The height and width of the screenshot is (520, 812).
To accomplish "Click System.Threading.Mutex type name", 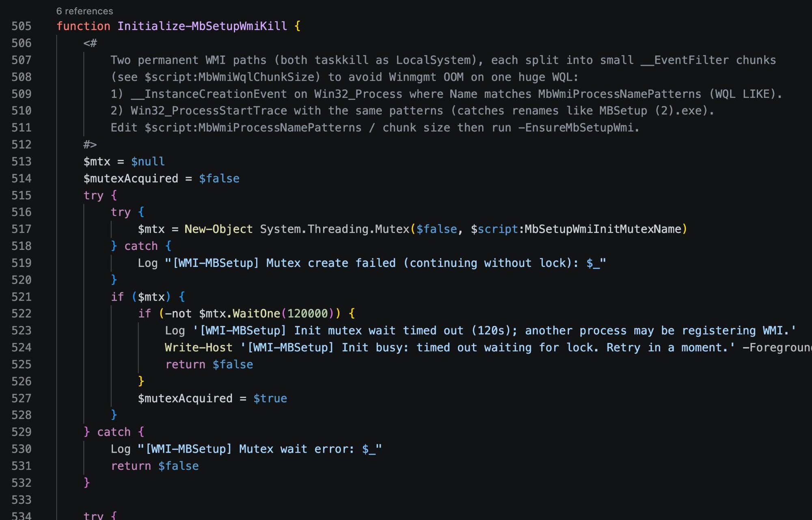I will click(x=335, y=229).
